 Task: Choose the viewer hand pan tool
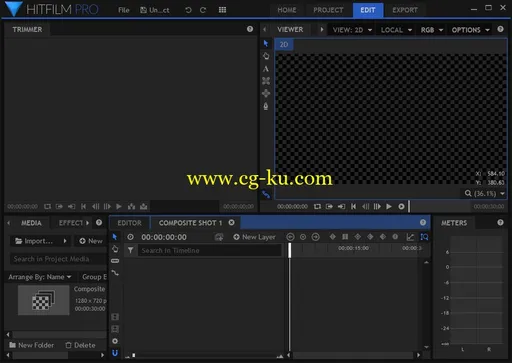[x=266, y=56]
